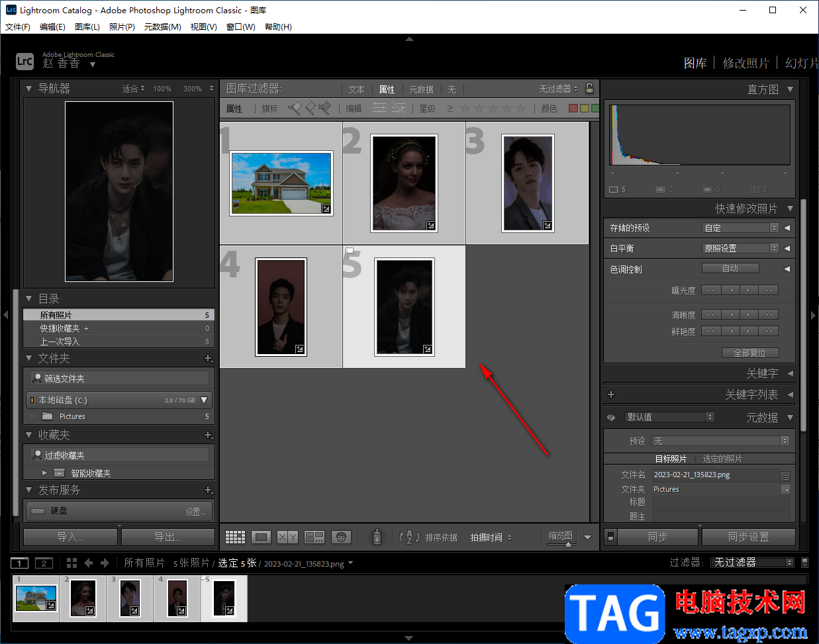819x644 pixels.
Task: Click the 导出 button
Action: point(168,537)
